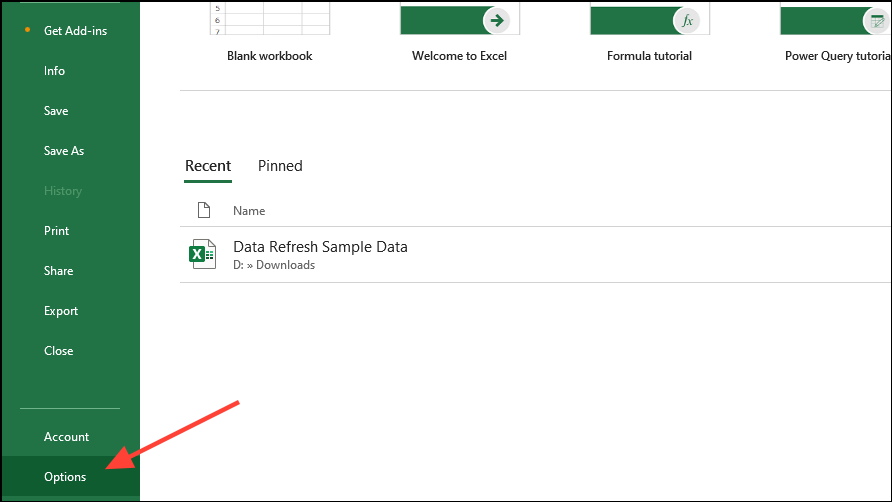Click the fx icon on Formula tutorial
The width and height of the screenshot is (892, 502).
click(687, 21)
